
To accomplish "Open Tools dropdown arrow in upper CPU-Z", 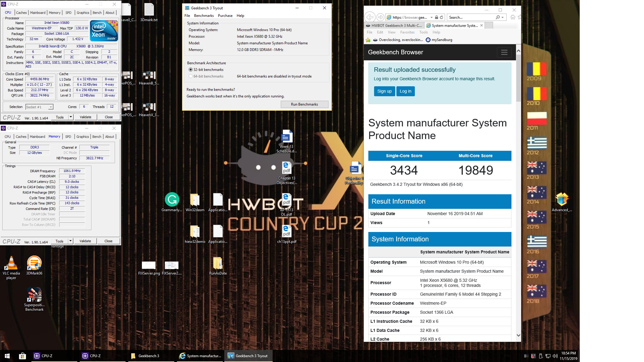I will click(71, 117).
